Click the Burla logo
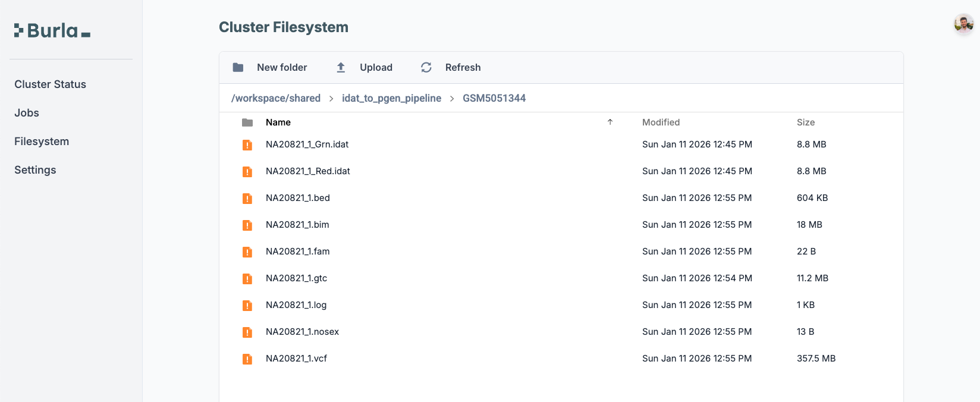Viewport: 980px width, 402px height. 52,31
